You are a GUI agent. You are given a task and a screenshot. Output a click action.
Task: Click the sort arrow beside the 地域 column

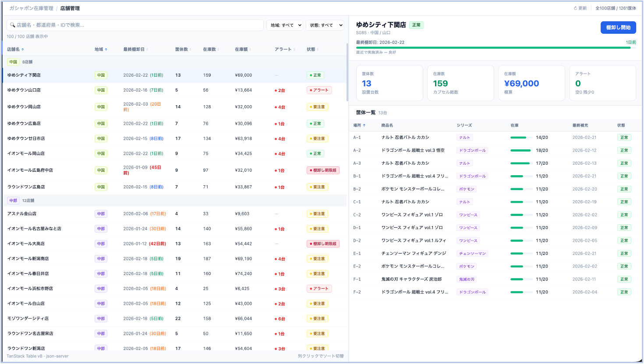coord(106,49)
